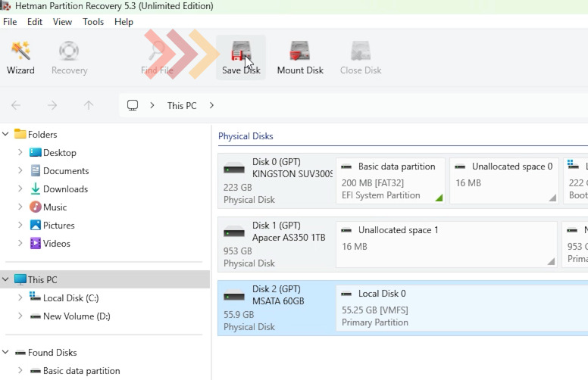The image size is (588, 380).
Task: Select the Videos folder icon
Action: click(36, 243)
